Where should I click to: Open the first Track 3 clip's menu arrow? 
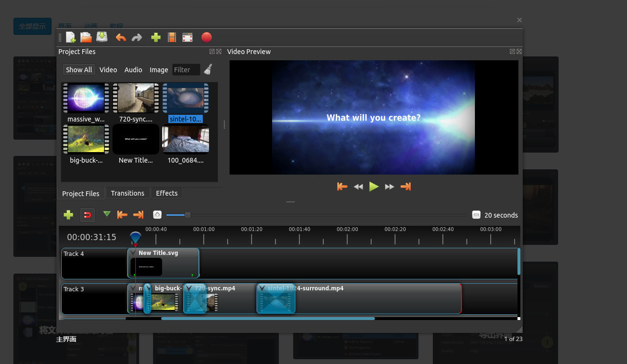[133, 288]
